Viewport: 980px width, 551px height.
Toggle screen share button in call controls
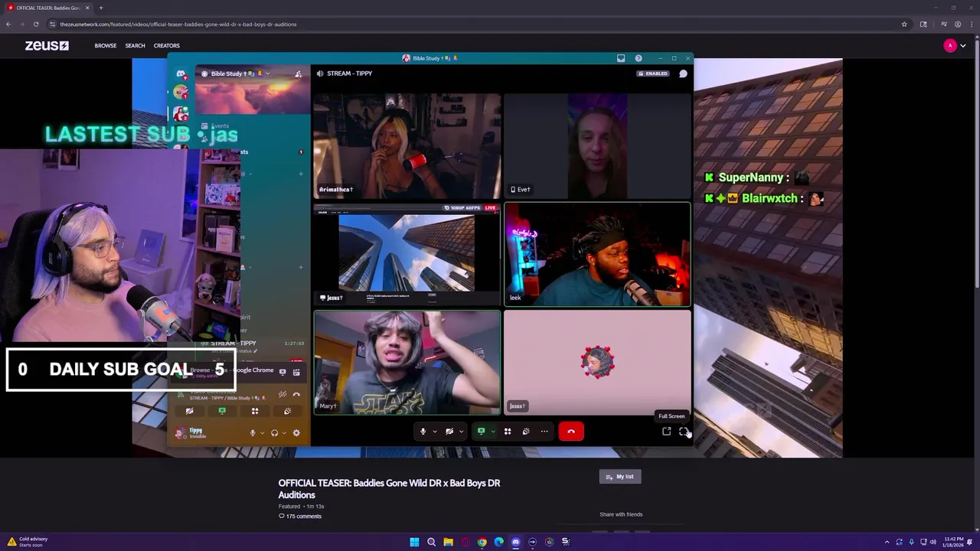[481, 432]
